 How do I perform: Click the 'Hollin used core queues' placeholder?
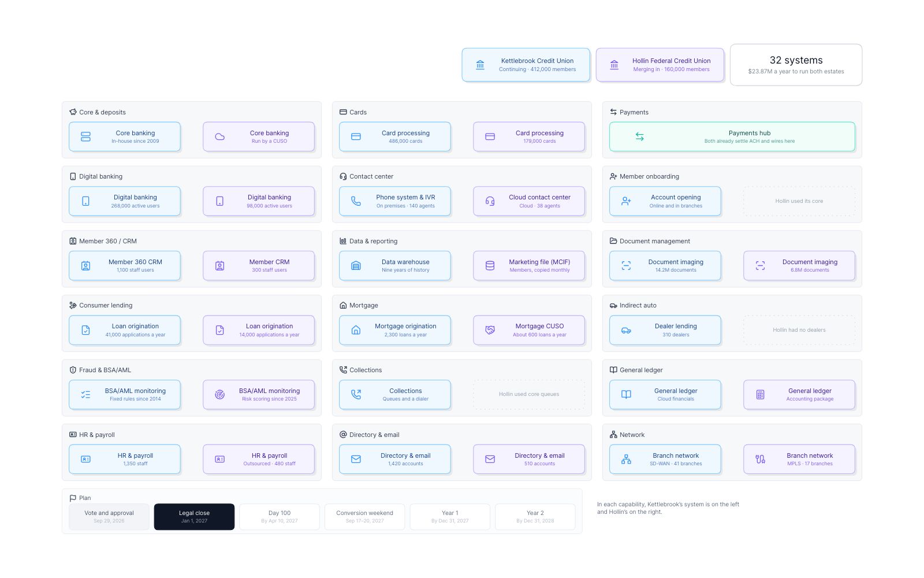(x=529, y=395)
